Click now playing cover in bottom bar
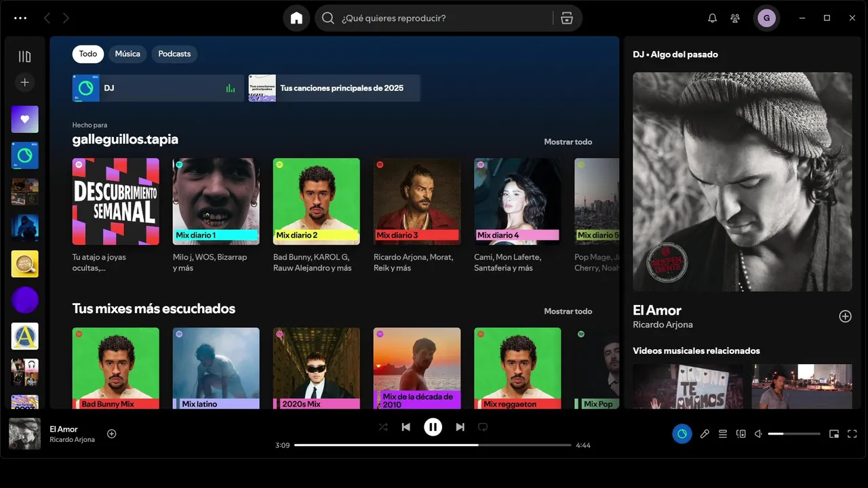The image size is (868, 488). point(24,434)
